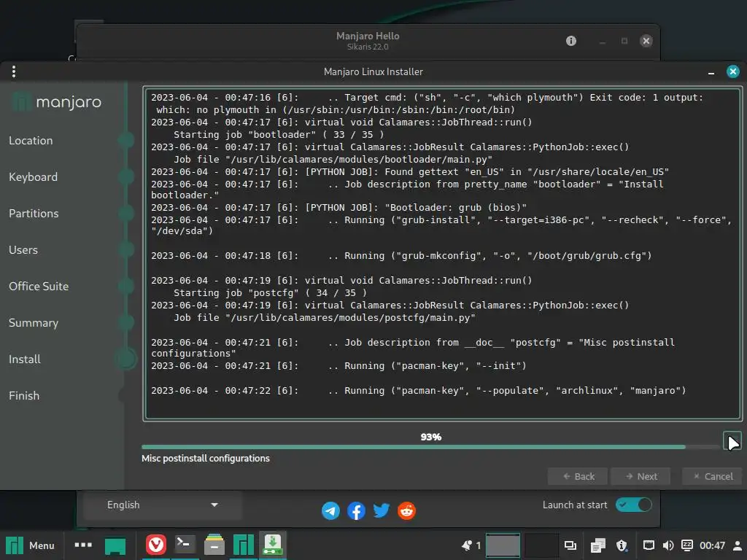The width and height of the screenshot is (747, 560).
Task: Click the Back button
Action: click(x=578, y=476)
